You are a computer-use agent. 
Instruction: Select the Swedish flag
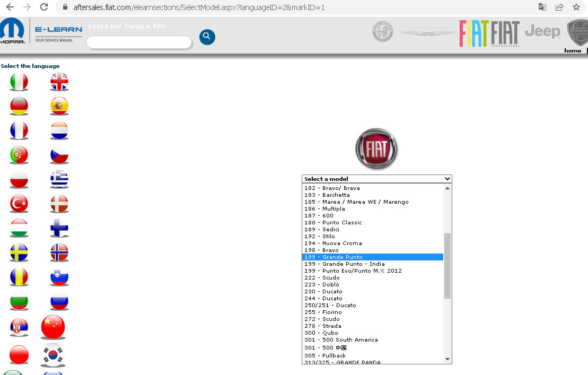coord(19,252)
